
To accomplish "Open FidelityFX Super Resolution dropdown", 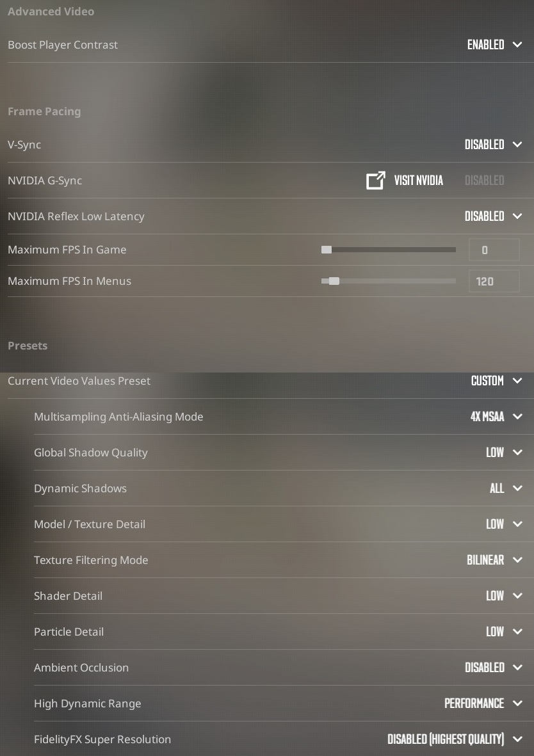I will point(455,739).
